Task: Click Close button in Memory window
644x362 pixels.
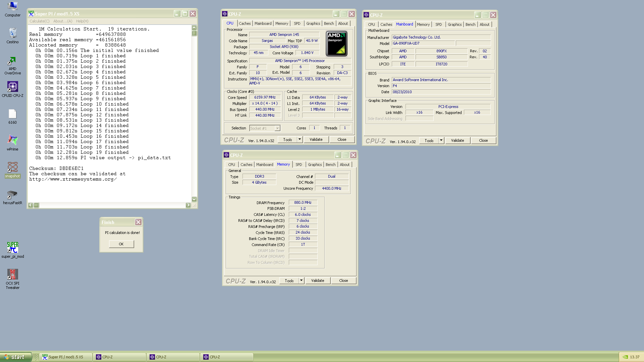Action: [343, 281]
